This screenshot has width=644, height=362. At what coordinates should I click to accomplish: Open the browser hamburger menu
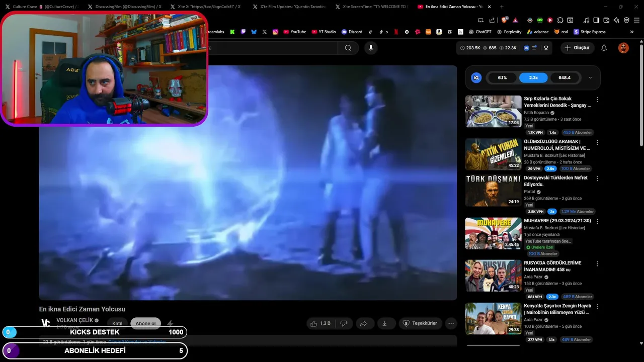636,20
